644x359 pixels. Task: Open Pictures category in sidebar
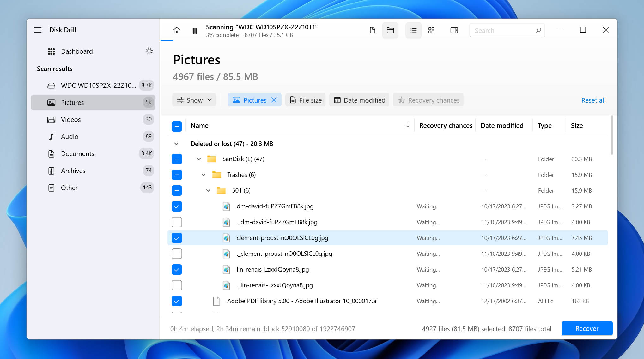94,102
